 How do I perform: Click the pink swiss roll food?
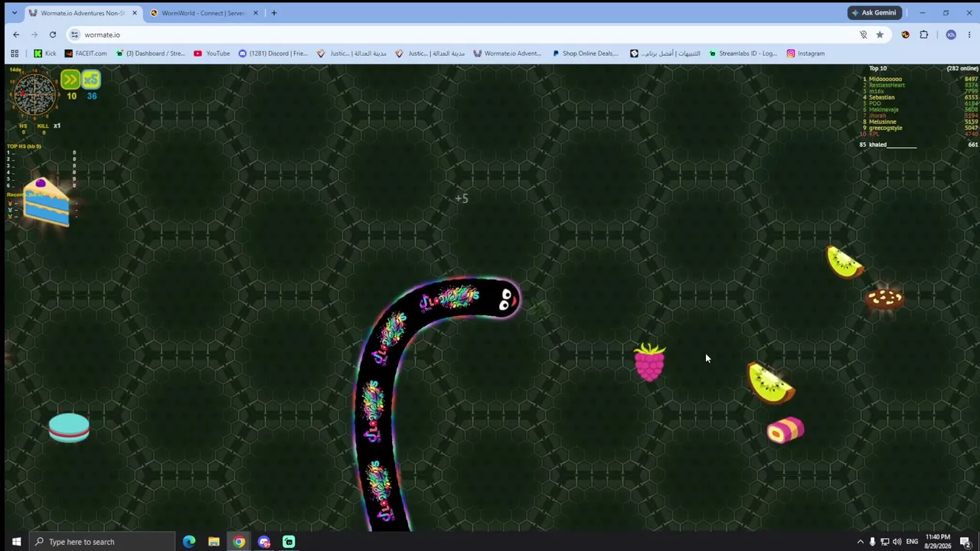tap(786, 430)
